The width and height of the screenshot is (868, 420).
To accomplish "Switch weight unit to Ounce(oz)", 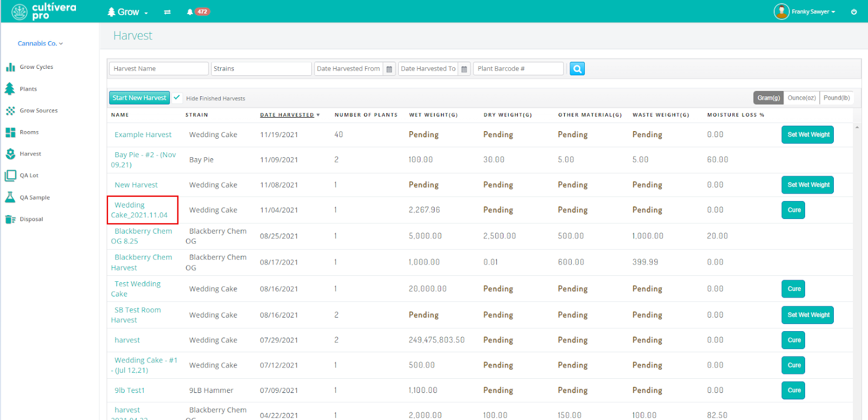I will point(802,98).
